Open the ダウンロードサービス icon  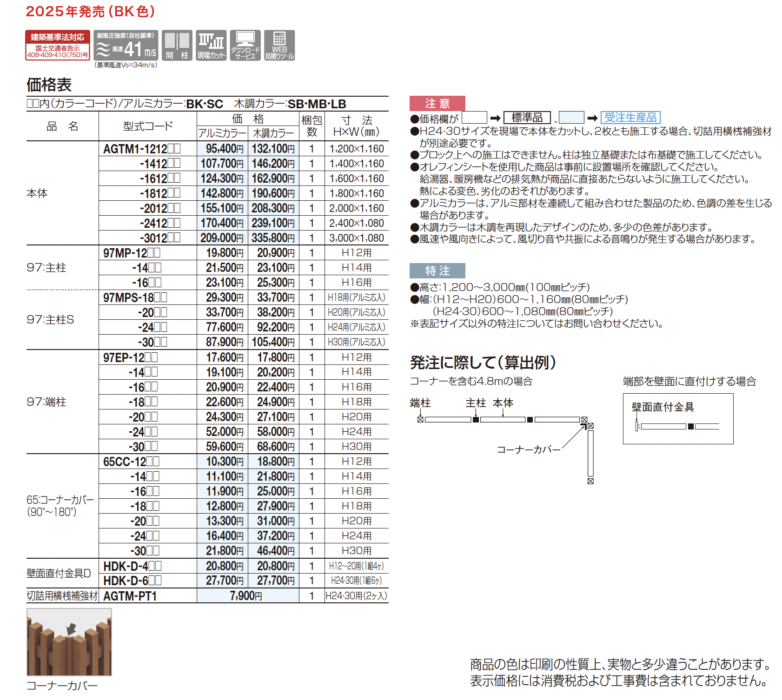pyautogui.click(x=245, y=45)
